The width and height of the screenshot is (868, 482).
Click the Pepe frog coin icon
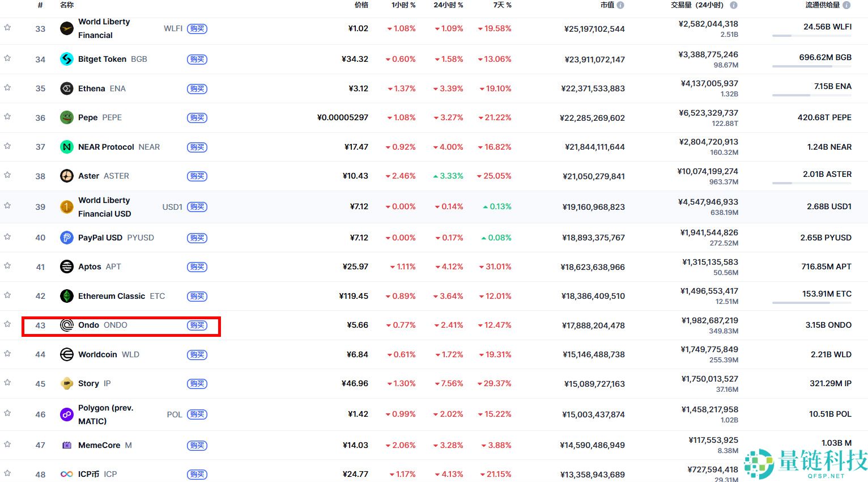pyautogui.click(x=67, y=117)
